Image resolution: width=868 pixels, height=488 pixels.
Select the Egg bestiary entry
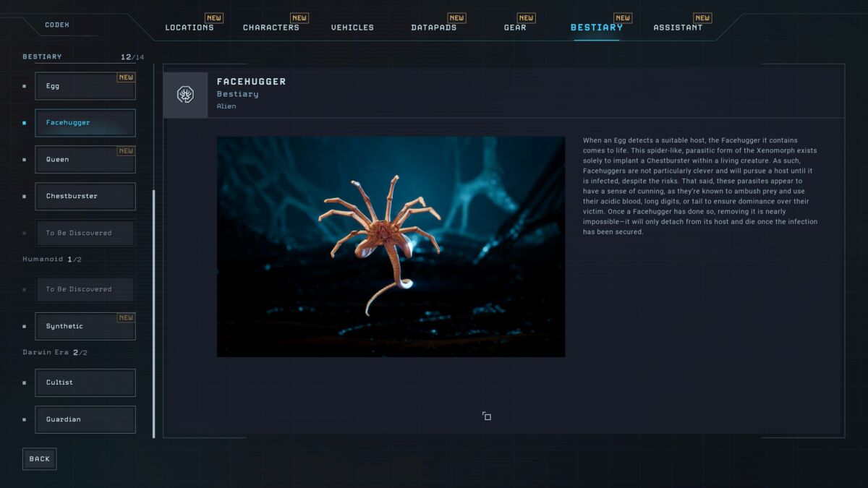(x=85, y=86)
